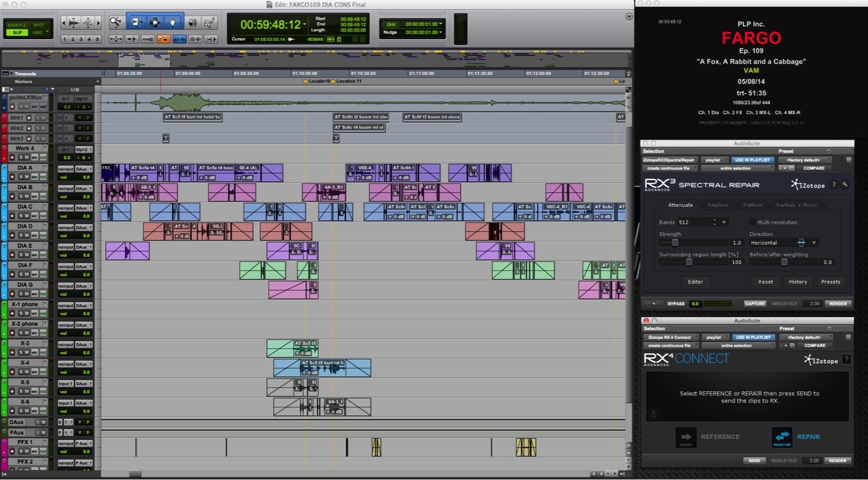
Task: Open factory default preset dropdown in RX3 window
Action: pyautogui.click(x=805, y=160)
